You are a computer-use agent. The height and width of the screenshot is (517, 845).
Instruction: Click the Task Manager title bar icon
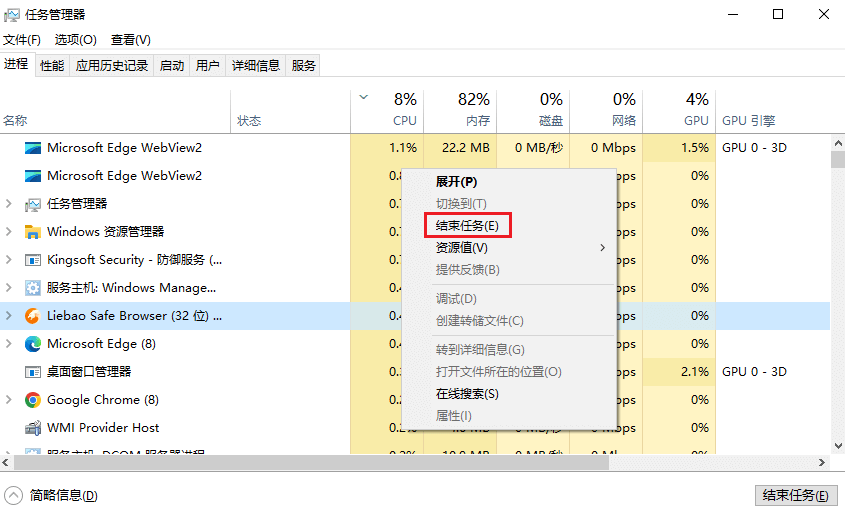tap(11, 15)
